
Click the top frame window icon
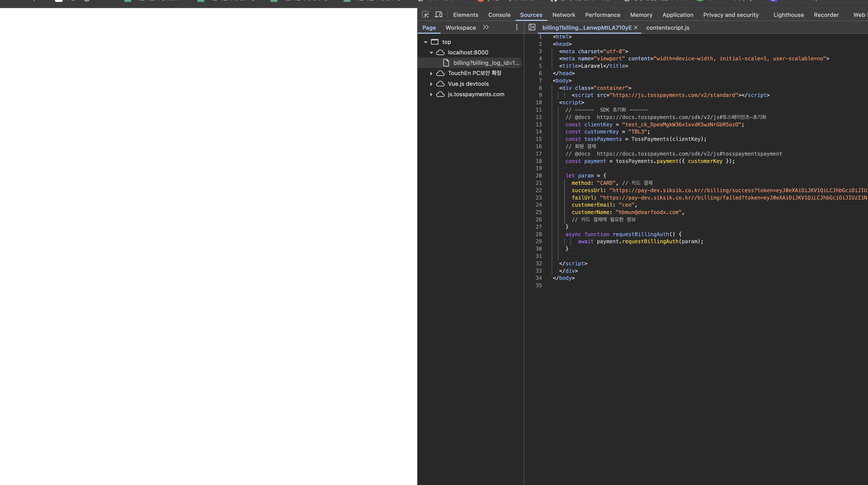(x=435, y=42)
